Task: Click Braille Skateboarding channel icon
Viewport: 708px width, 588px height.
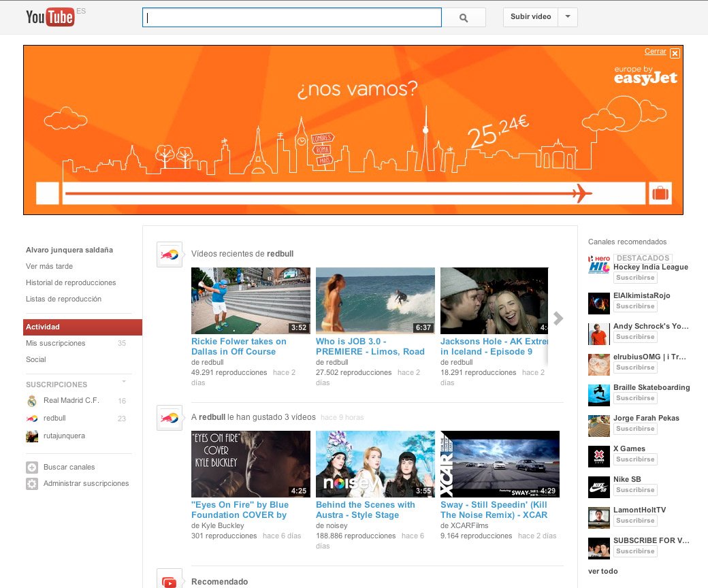Action: 598,395
